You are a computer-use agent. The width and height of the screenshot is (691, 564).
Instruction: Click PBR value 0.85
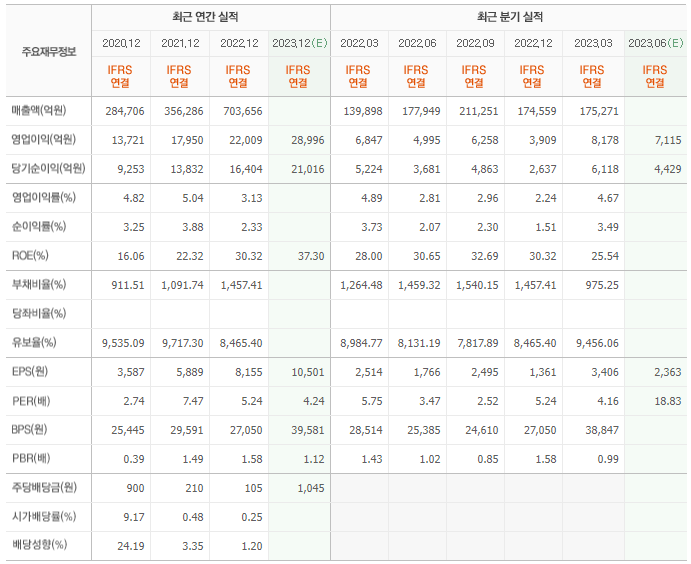488,460
